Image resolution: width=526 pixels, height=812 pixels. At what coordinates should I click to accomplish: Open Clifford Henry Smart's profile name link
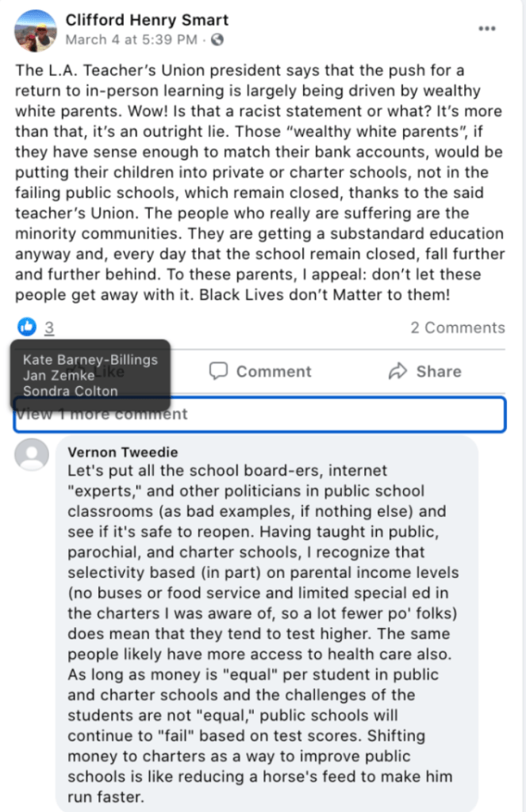tap(147, 20)
